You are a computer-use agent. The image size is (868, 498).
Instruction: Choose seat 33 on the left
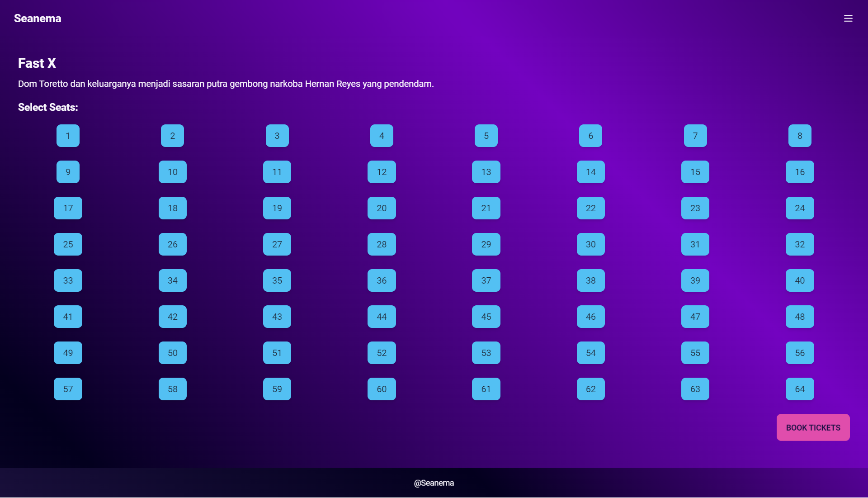click(x=68, y=280)
